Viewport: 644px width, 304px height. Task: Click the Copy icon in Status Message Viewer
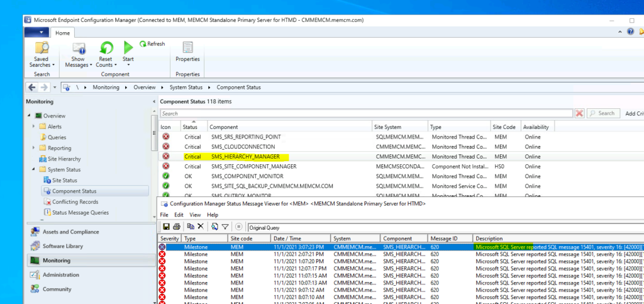pos(191,227)
